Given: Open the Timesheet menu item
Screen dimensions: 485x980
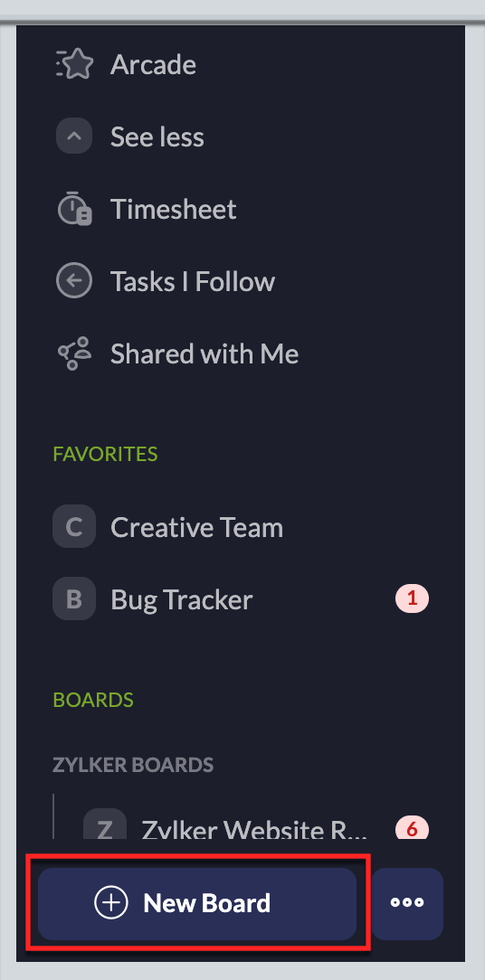Looking at the screenshot, I should pyautogui.click(x=174, y=209).
